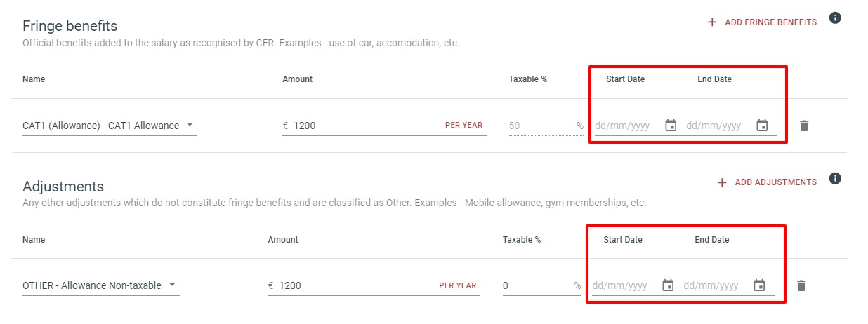868x324 pixels.
Task: Show info about adjustments
Action: pyautogui.click(x=835, y=178)
